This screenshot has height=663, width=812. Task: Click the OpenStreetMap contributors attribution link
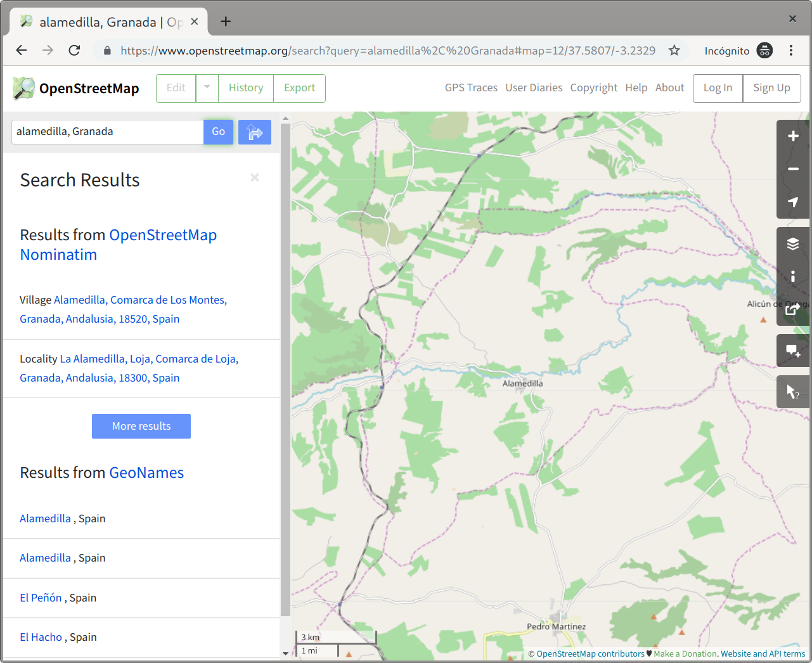tap(590, 654)
